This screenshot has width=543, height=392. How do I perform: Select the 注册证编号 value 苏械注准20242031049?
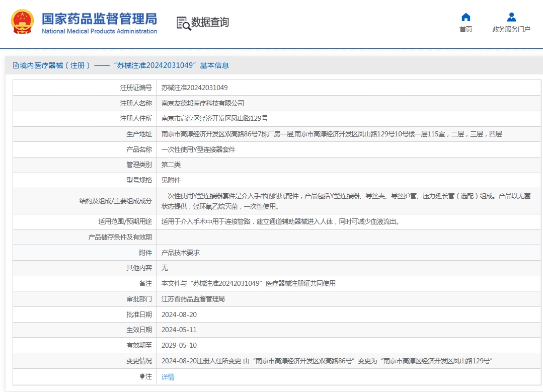click(x=195, y=88)
